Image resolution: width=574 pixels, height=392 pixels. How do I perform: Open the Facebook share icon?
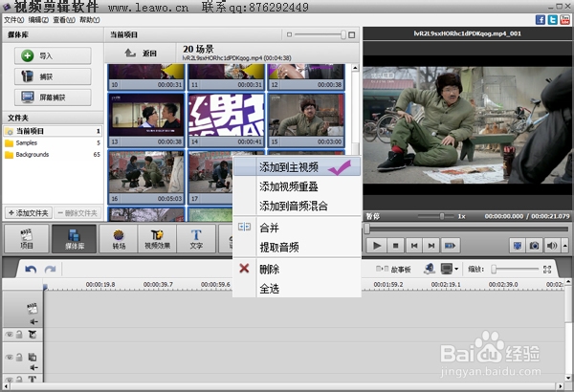point(541,20)
